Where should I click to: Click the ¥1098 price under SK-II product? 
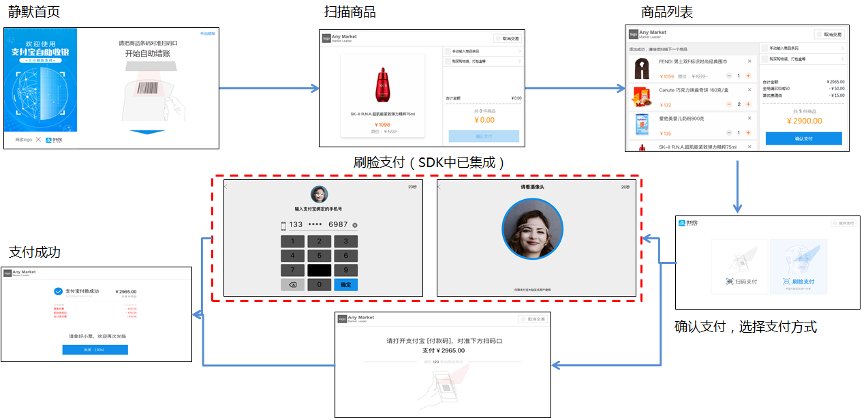click(382, 125)
